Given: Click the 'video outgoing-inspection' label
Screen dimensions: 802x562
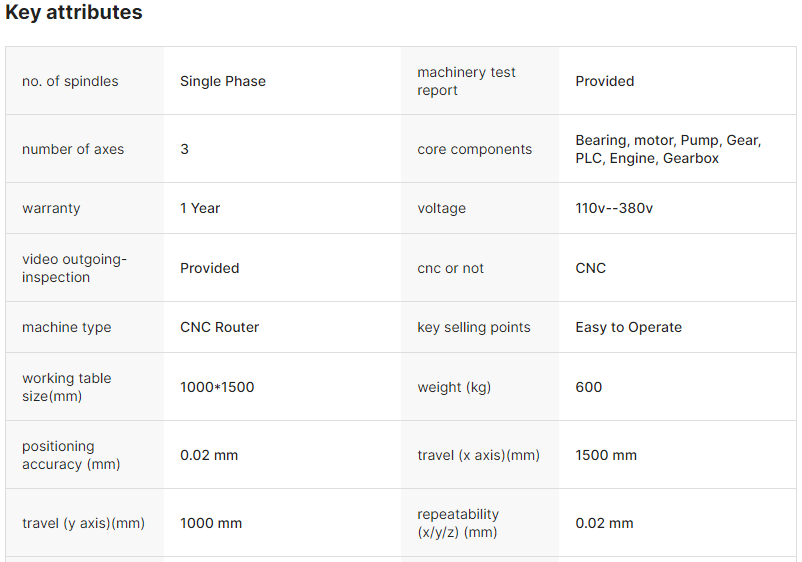Looking at the screenshot, I should 75,268.
